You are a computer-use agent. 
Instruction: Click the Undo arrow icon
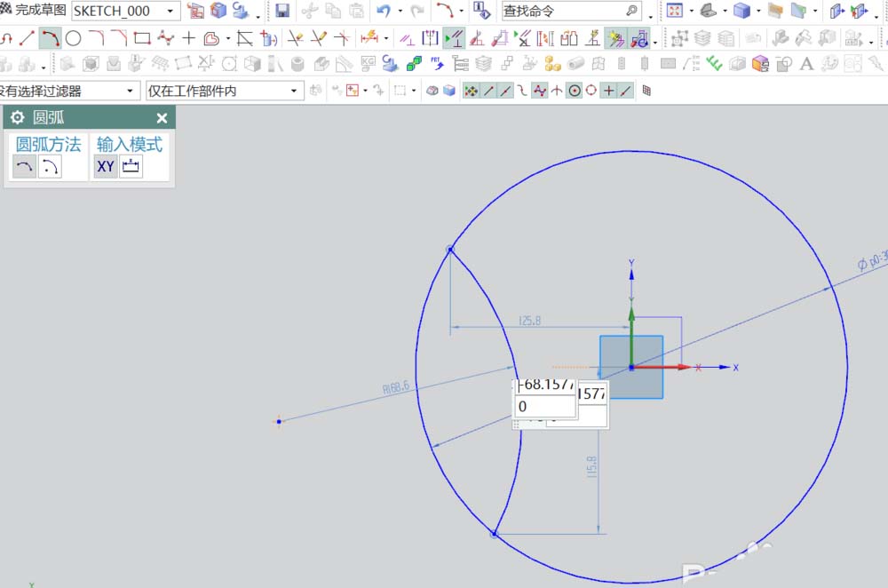click(x=384, y=10)
